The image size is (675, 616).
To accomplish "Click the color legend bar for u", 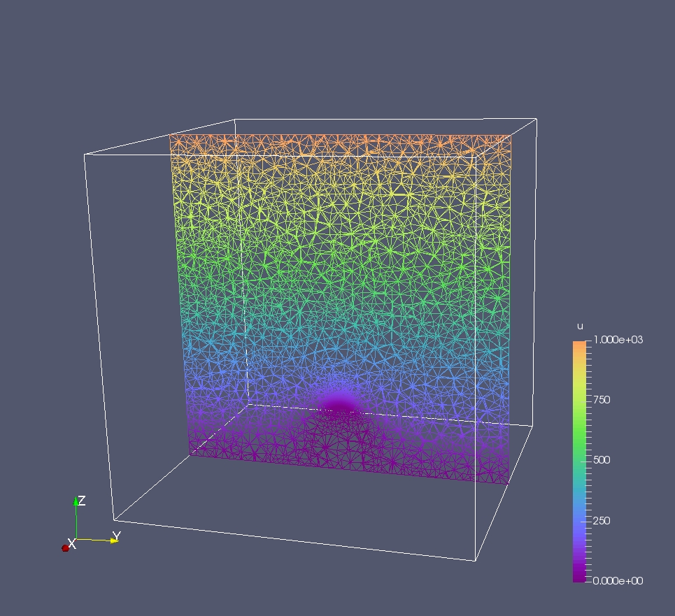I will 579,461.
